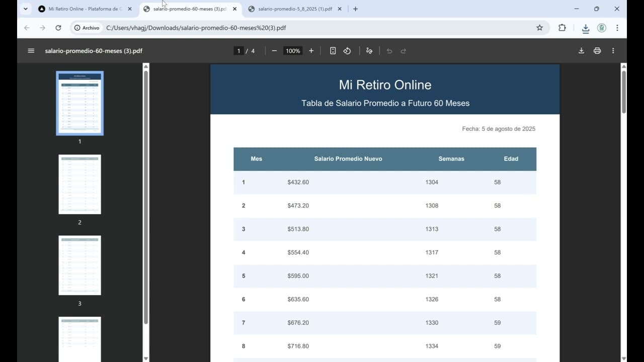Select the fit-to-page icon
Image resolution: width=644 pixels, height=362 pixels.
point(333,50)
